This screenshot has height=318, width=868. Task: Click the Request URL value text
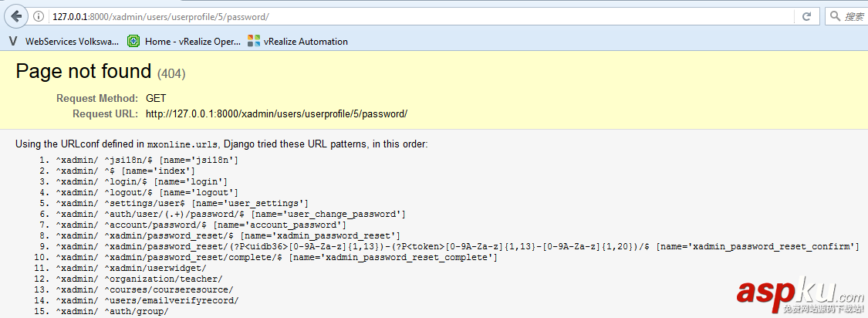(x=276, y=114)
